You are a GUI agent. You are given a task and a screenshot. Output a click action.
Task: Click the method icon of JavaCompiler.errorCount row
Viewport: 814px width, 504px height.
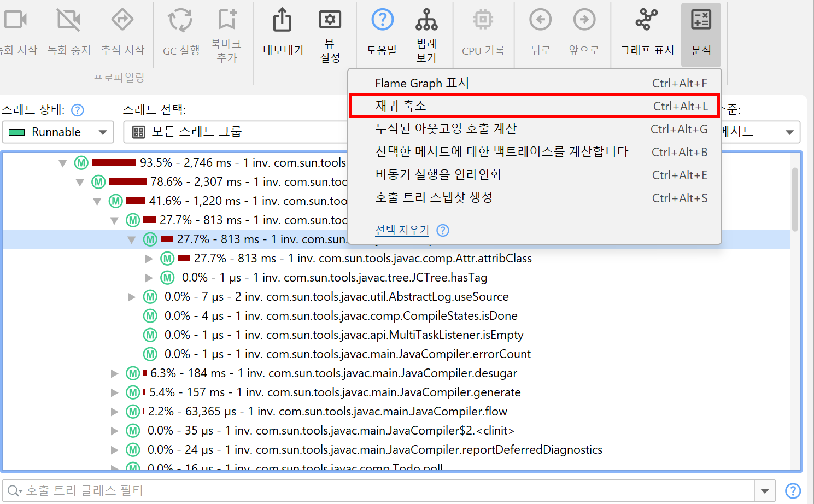coord(150,354)
